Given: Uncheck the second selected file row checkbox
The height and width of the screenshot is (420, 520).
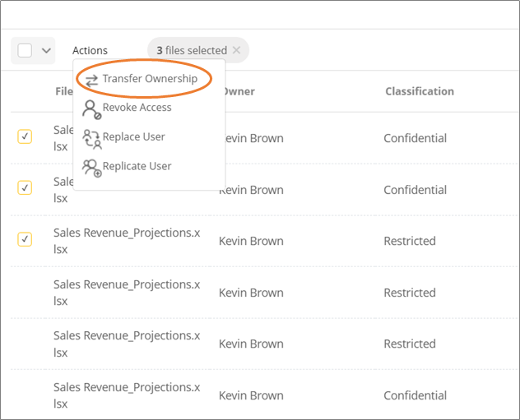Looking at the screenshot, I should 25,187.
